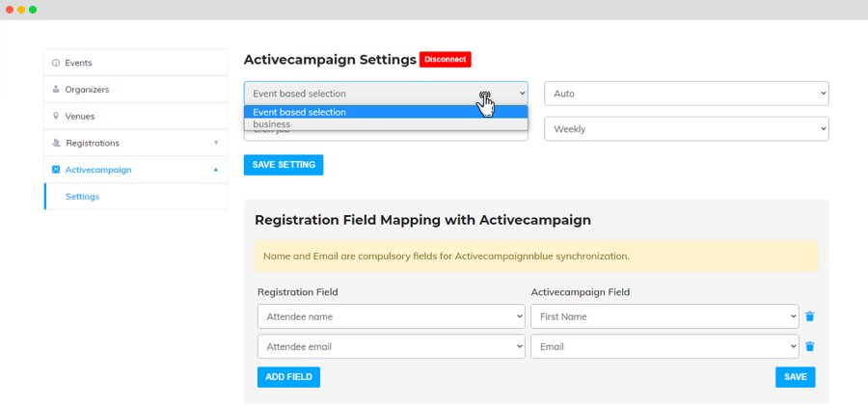Open the Weekly frequency dropdown
The height and width of the screenshot is (405, 868).
tap(687, 129)
